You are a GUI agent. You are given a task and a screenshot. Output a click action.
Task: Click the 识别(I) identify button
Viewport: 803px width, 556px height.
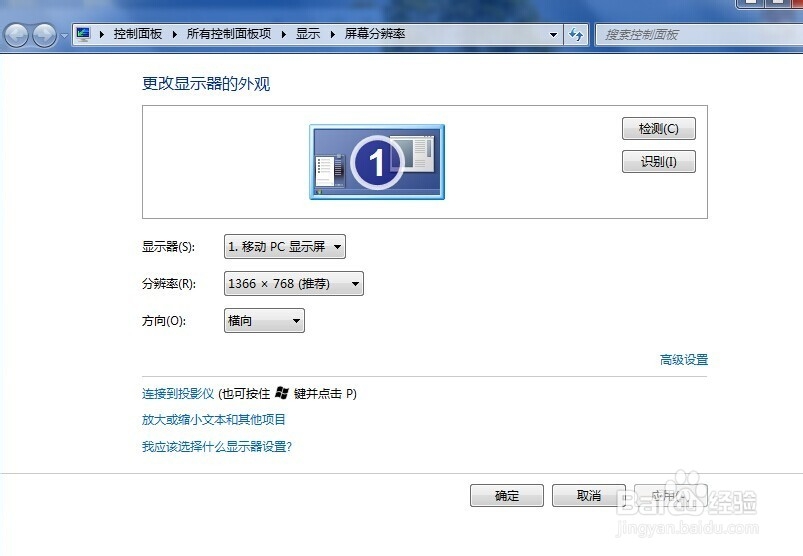coord(659,162)
